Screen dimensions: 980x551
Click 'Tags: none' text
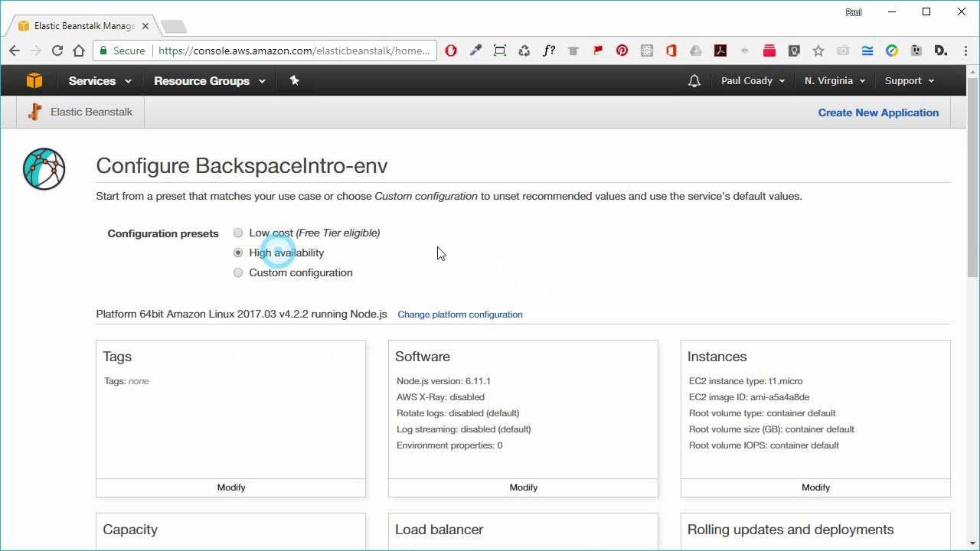point(126,381)
